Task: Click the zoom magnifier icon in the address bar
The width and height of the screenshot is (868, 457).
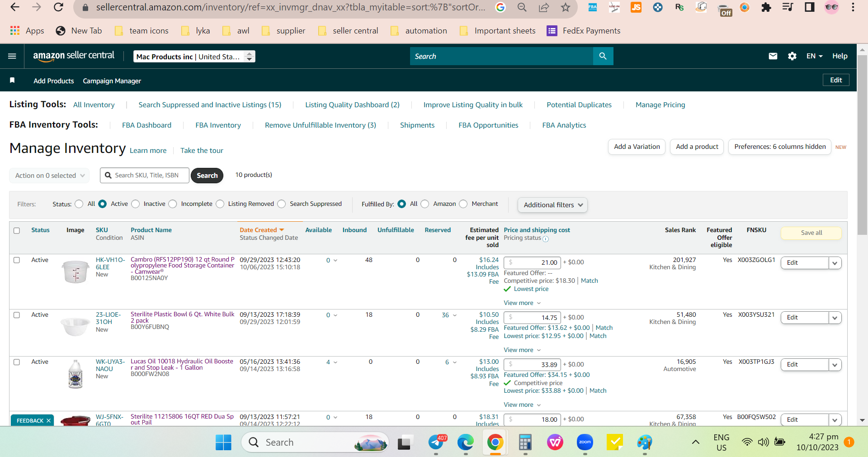Action: pyautogui.click(x=522, y=7)
